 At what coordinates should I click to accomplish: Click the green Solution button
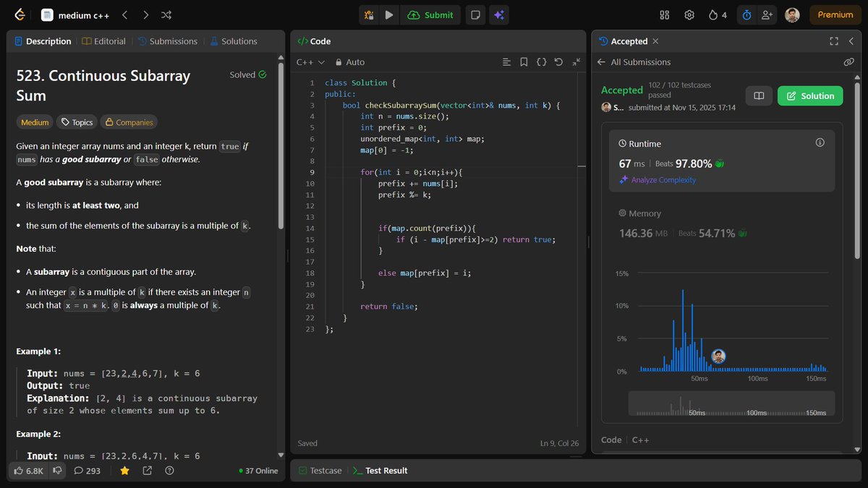(x=810, y=95)
